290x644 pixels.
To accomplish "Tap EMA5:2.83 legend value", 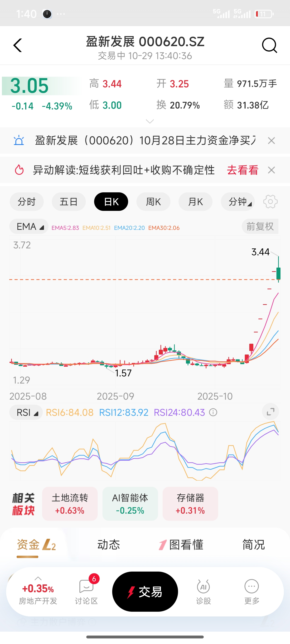I will (x=65, y=228).
